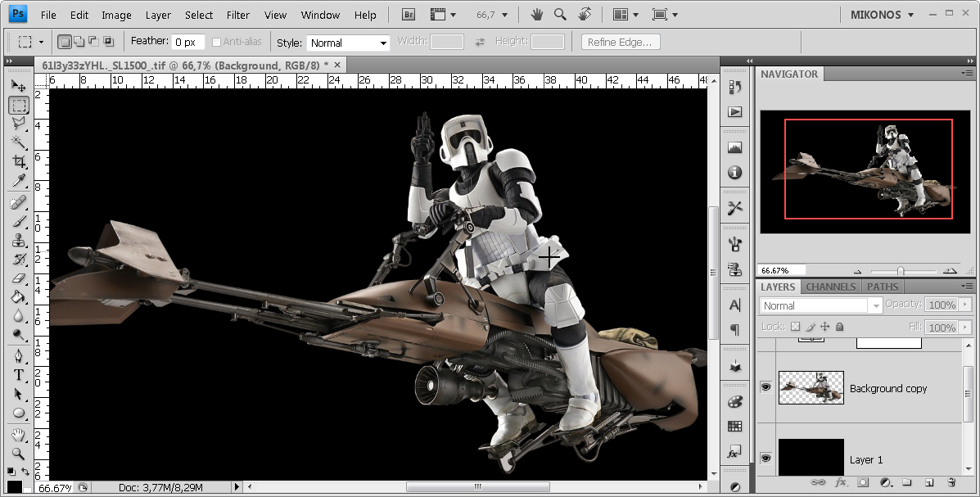Open the View Extras dropdown

(443, 15)
